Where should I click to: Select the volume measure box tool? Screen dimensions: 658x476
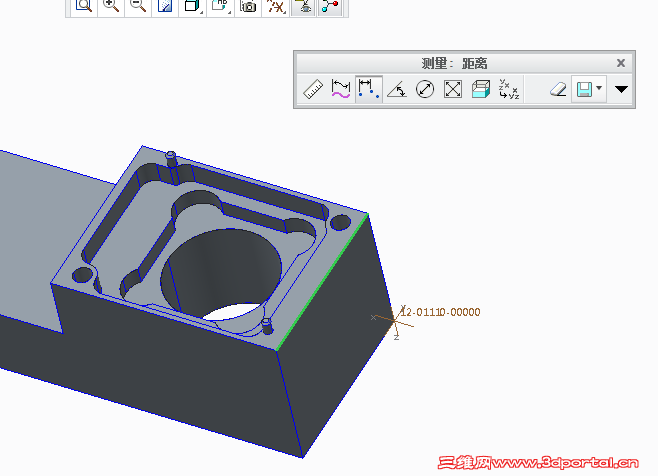tap(481, 89)
